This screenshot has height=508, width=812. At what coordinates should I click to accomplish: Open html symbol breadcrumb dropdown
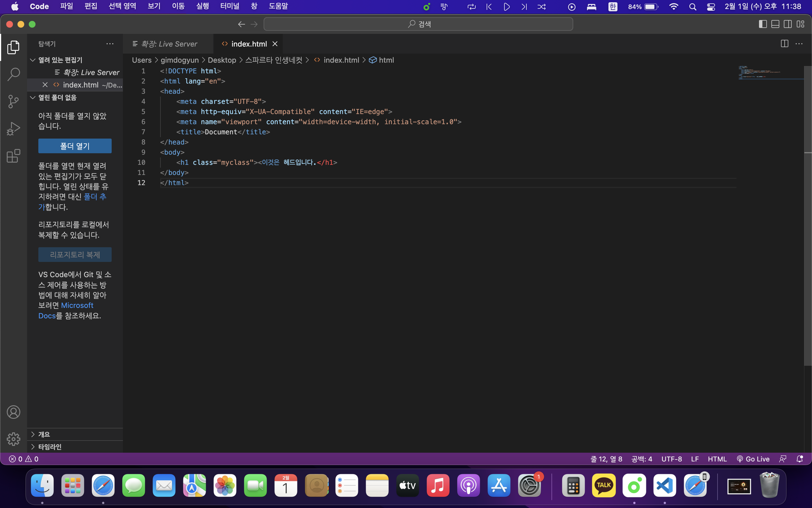coord(382,60)
